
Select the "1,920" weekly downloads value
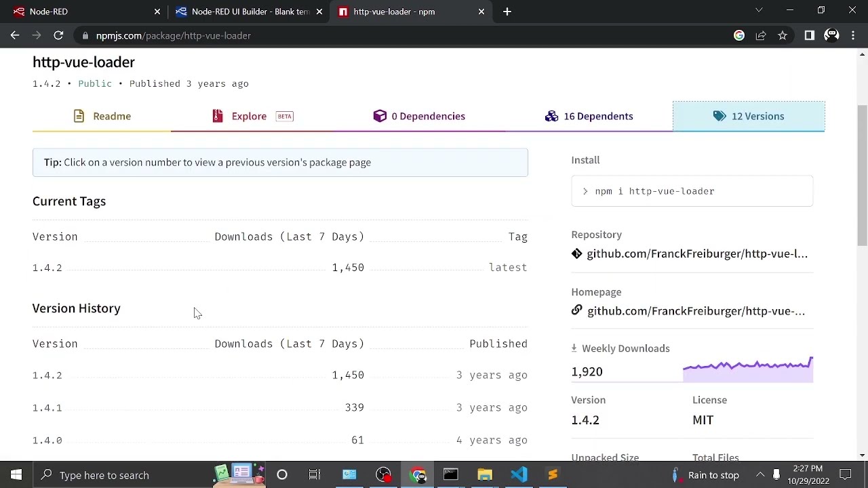click(587, 371)
